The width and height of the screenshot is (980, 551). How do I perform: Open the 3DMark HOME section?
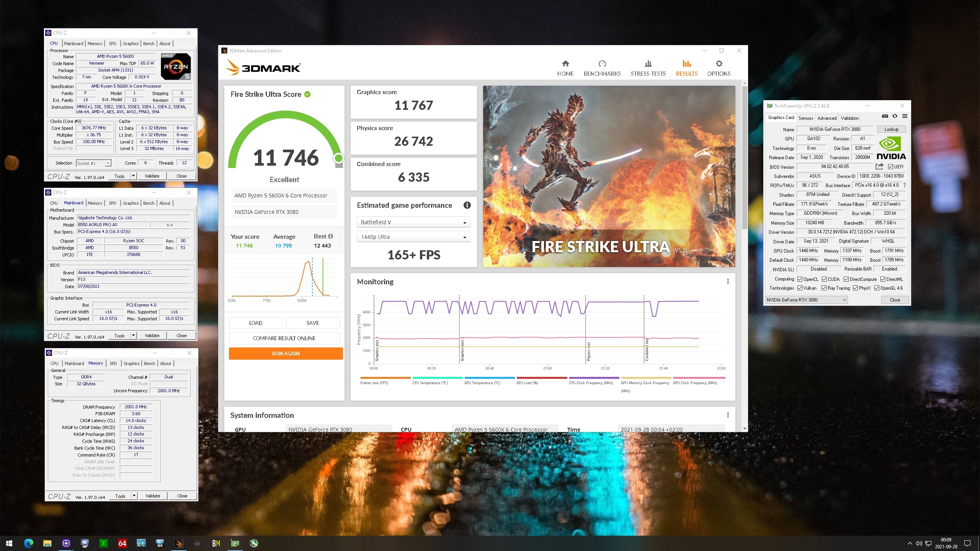[565, 68]
